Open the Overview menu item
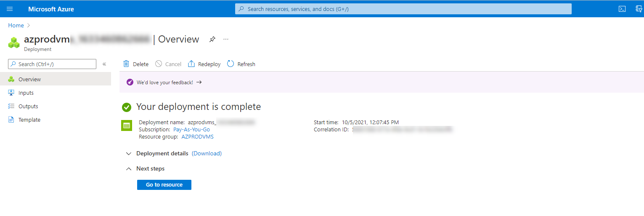The image size is (644, 216). coord(56,79)
